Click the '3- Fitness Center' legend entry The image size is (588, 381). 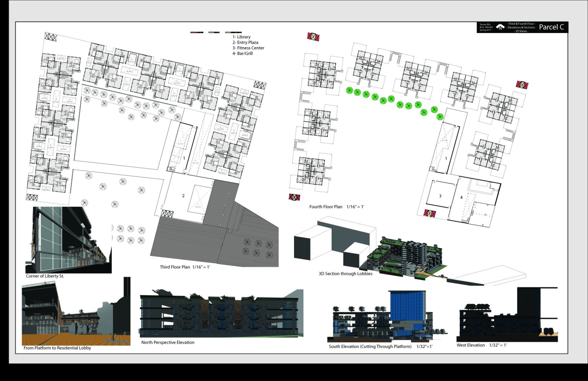(249, 48)
